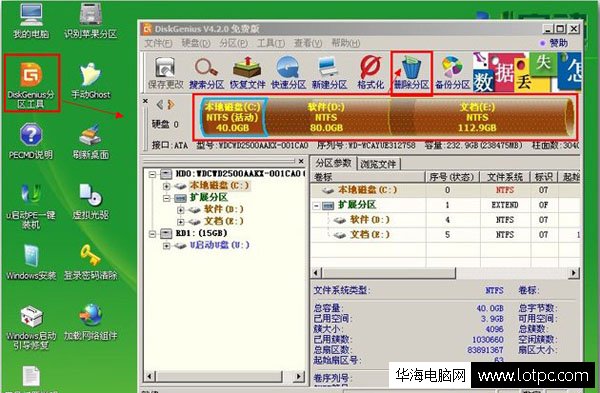This screenshot has width=600, height=393.
Task: Go to next disk with right arrow
Action: [x=171, y=104]
